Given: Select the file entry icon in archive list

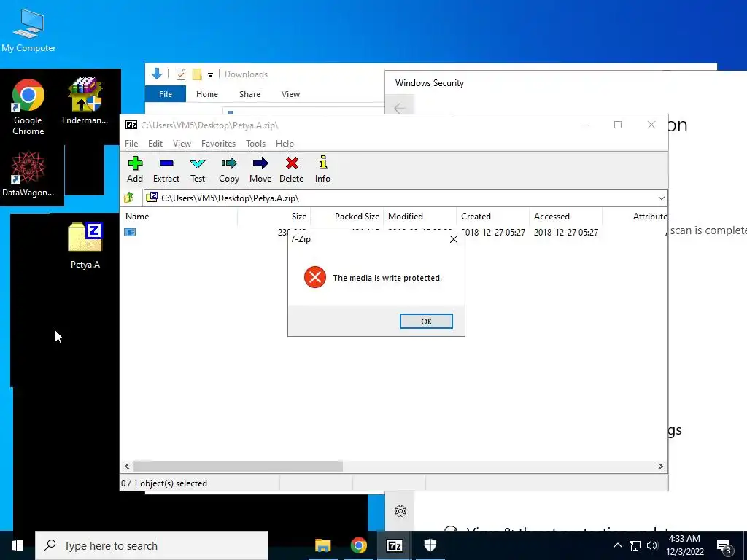Looking at the screenshot, I should (130, 232).
